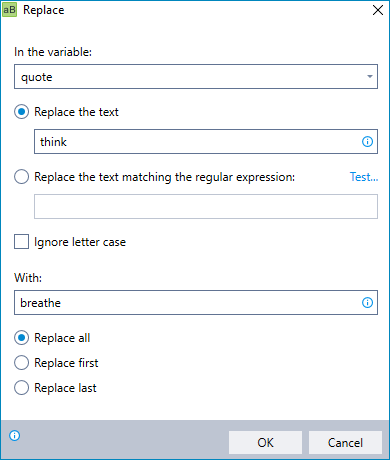Dismiss dialog using the Cancel button
Viewport: 390px width, 460px height.
(345, 443)
